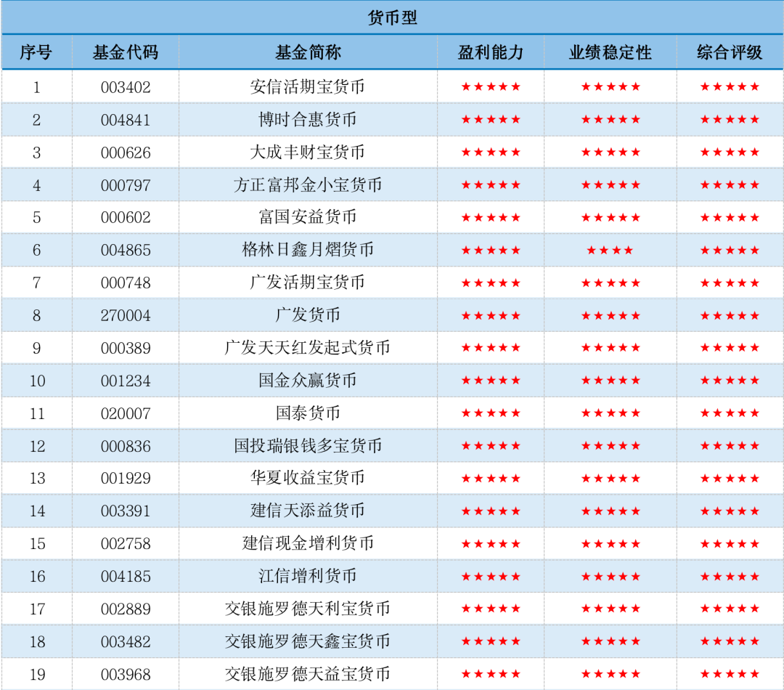Select the 序号 column header

36,52
